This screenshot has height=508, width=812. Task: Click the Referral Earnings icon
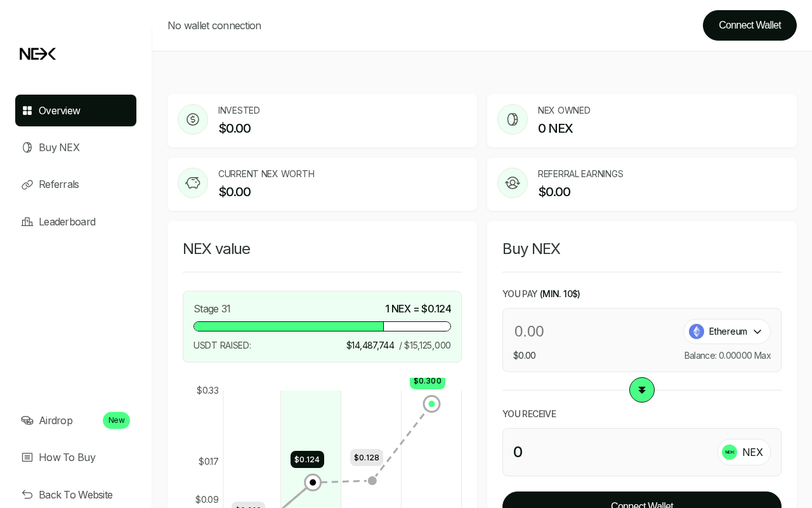coord(513,183)
